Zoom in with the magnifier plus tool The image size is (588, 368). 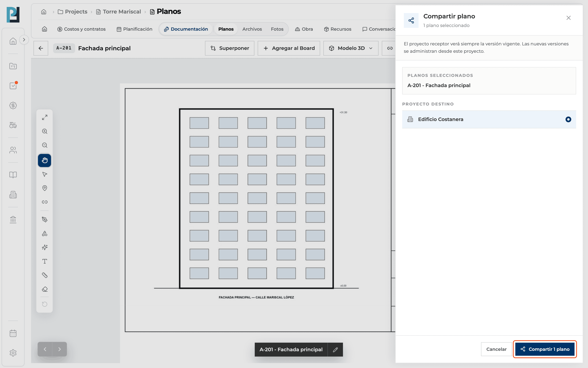click(x=45, y=131)
